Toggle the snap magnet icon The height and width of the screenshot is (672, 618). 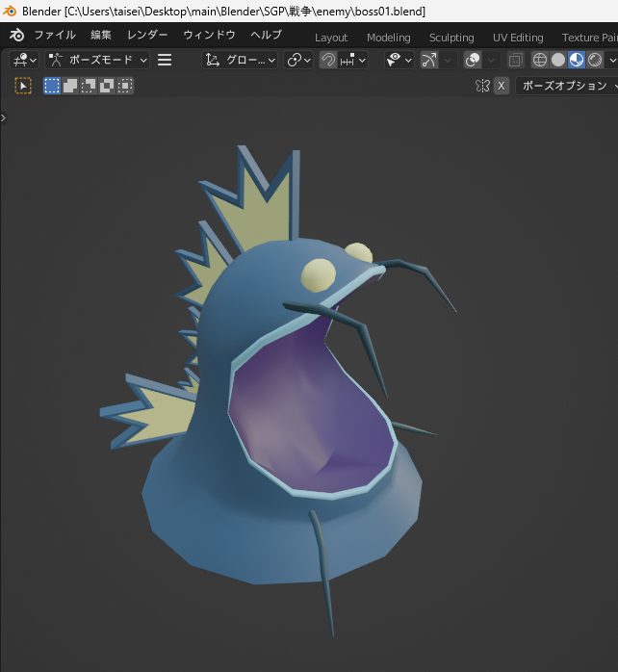(x=328, y=60)
